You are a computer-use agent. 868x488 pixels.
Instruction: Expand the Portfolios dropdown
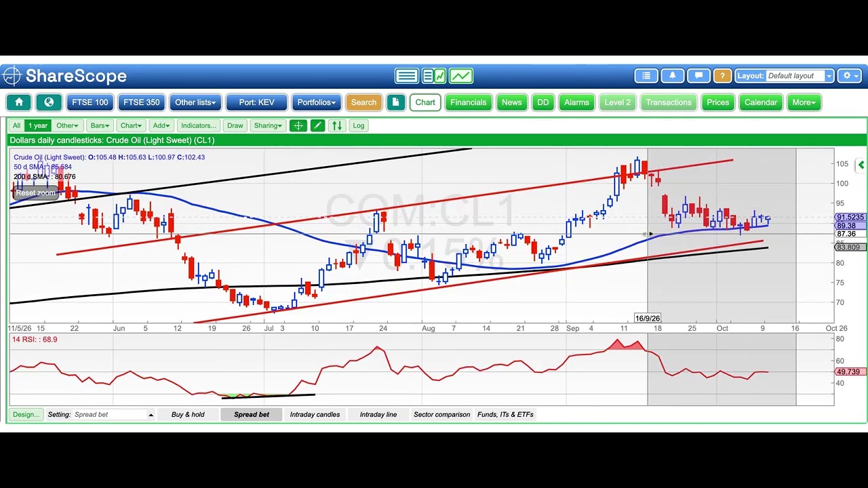pos(317,102)
